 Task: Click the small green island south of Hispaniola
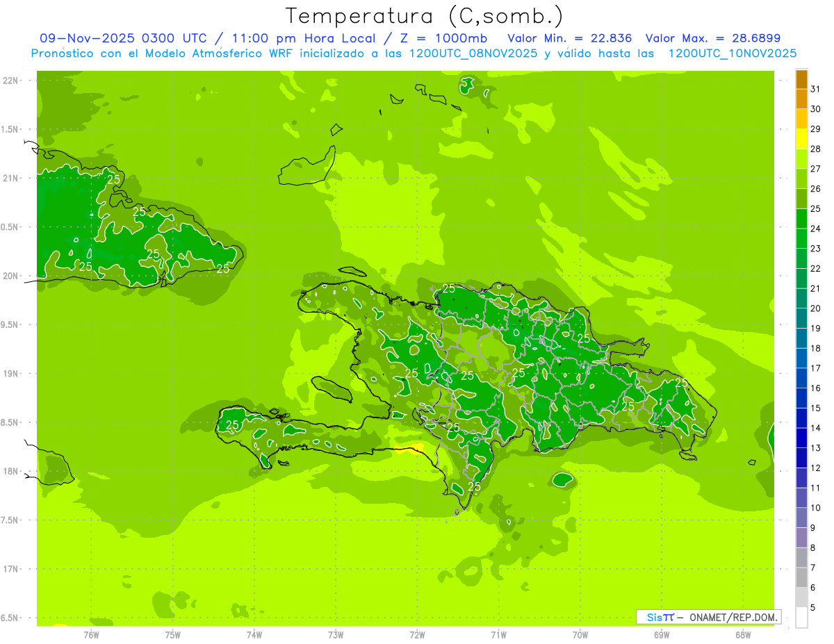click(562, 479)
